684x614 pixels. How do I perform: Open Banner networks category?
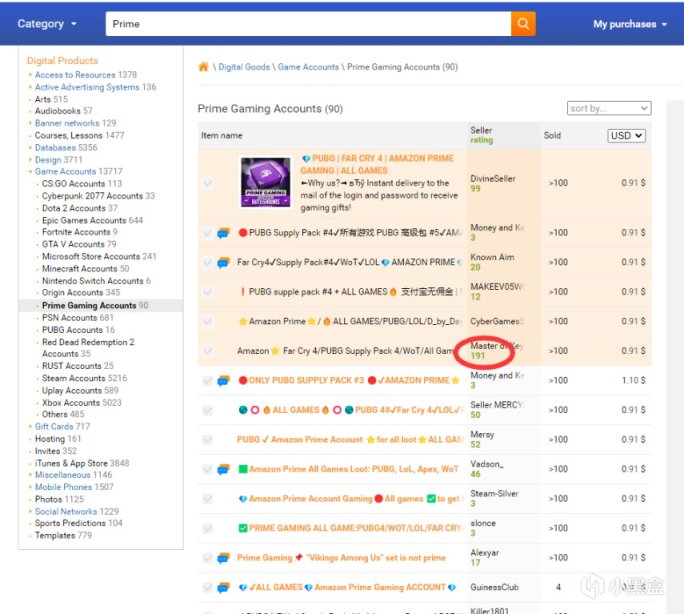[67, 123]
